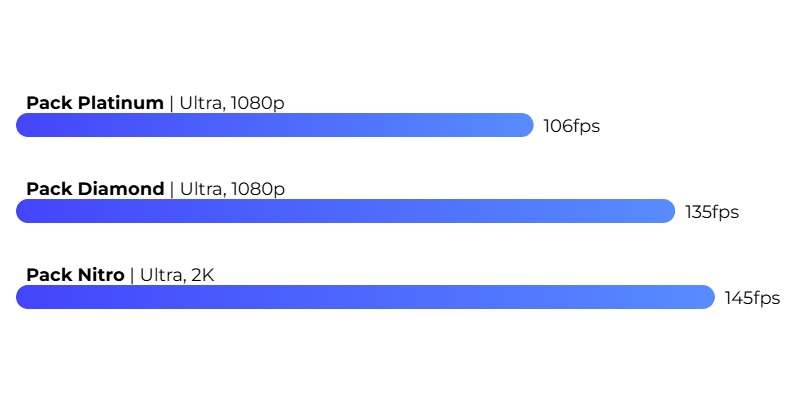Click the dark-blue starting cap of Platinum bar

26,125
